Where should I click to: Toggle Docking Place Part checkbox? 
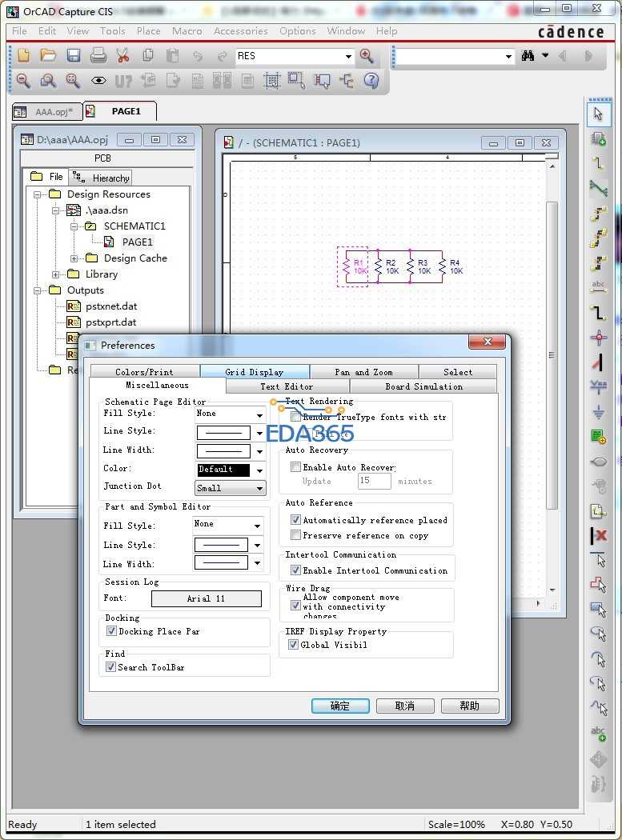[111, 631]
